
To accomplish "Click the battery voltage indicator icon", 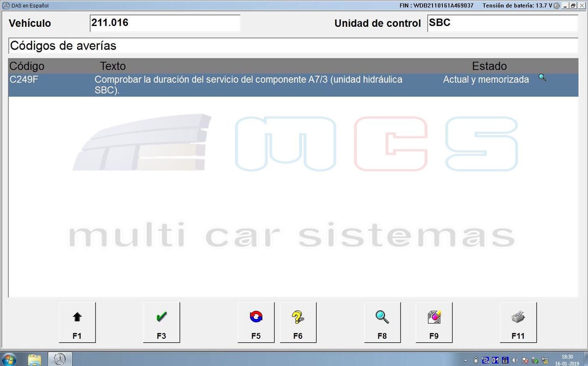I will point(556,6).
